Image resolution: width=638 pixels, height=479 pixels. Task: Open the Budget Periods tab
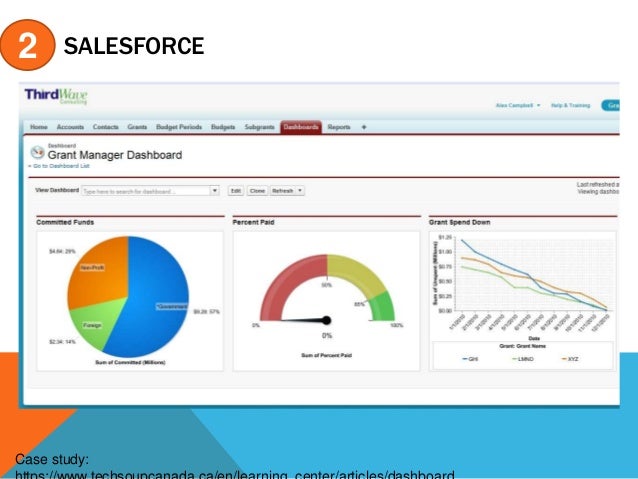tap(179, 127)
